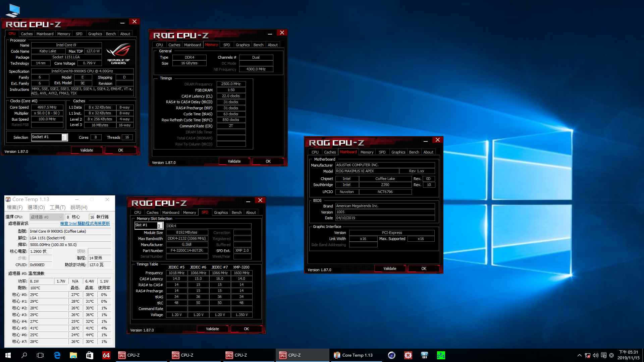
Task: Click the Core Temp app title icon
Action: tap(8, 199)
